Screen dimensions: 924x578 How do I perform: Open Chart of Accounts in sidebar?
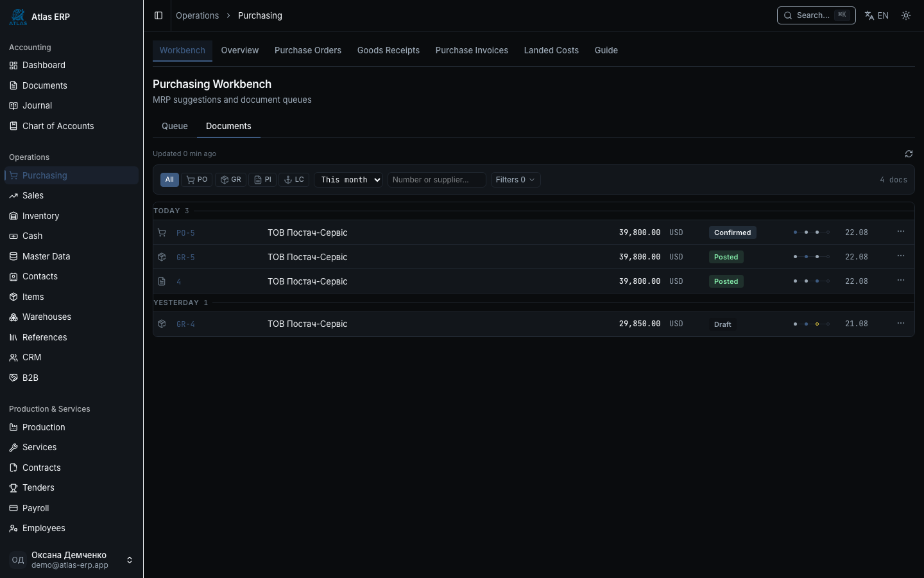pyautogui.click(x=71, y=126)
